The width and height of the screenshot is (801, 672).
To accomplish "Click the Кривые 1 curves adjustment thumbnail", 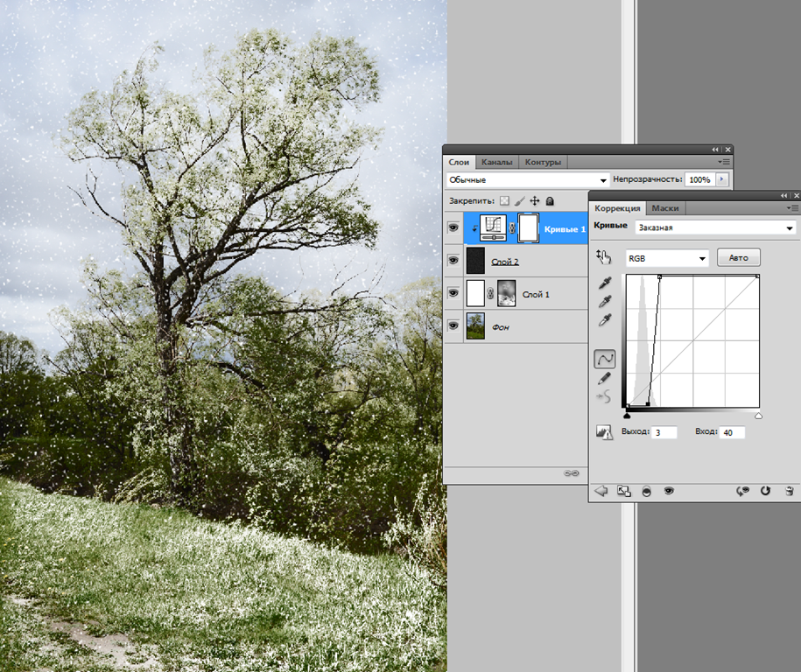I will [x=493, y=228].
